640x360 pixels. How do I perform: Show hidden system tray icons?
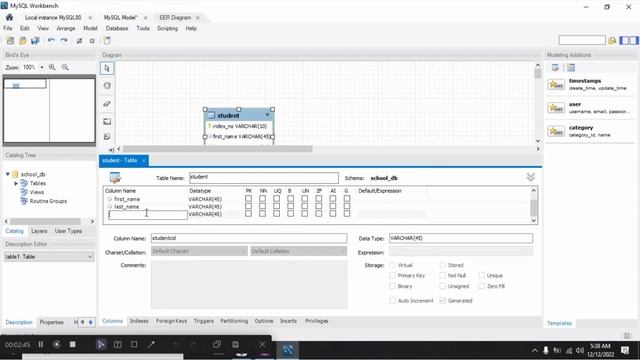pos(534,350)
